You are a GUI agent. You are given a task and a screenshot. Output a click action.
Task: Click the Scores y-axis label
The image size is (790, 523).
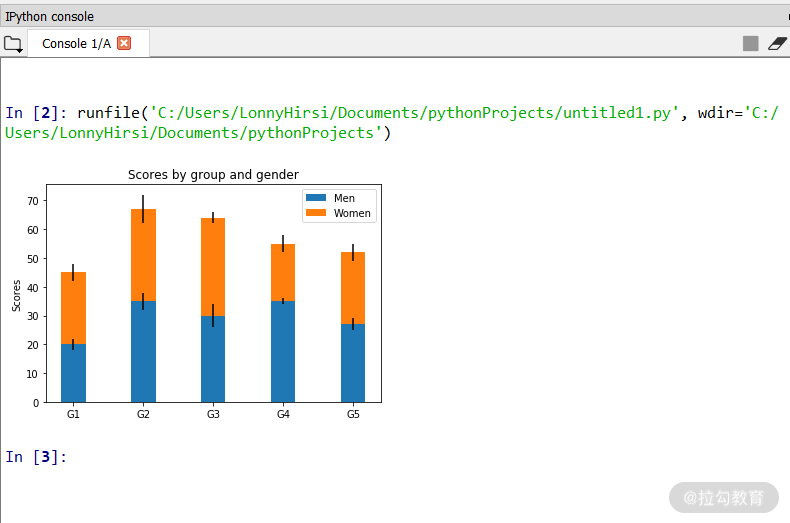point(17,295)
